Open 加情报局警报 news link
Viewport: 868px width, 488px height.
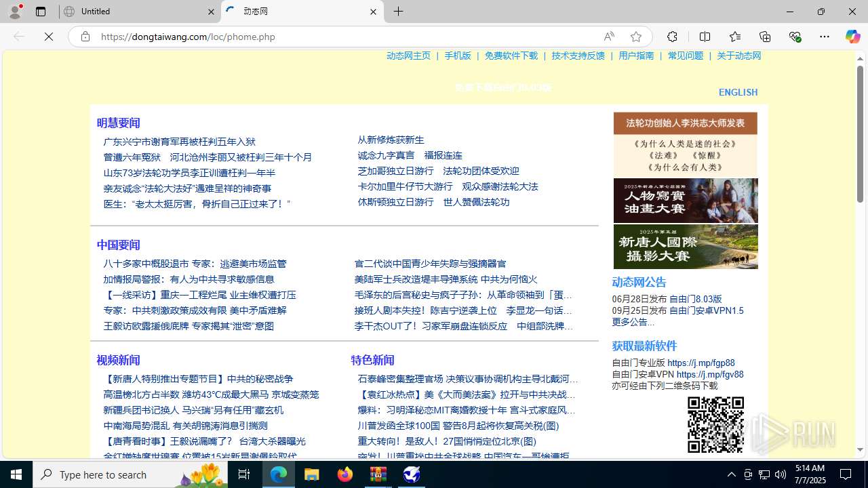coord(189,279)
